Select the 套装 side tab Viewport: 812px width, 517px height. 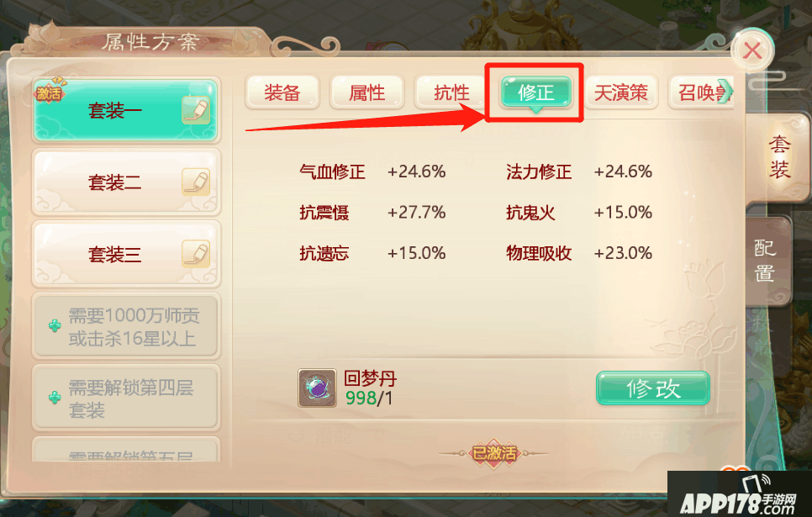777,157
